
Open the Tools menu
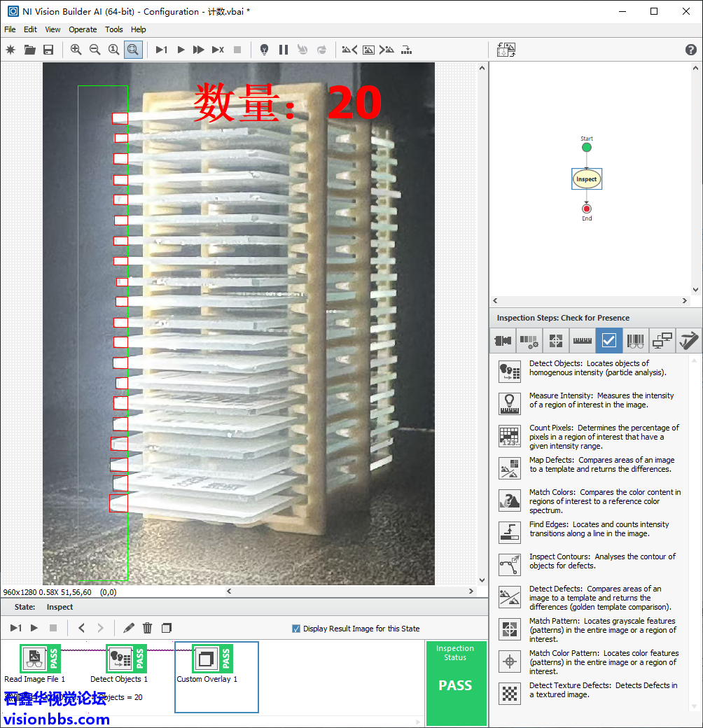click(114, 29)
